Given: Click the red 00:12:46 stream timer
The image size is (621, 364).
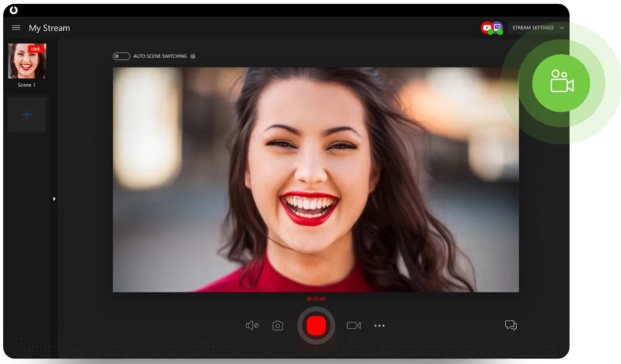Looking at the screenshot, I should (x=317, y=298).
